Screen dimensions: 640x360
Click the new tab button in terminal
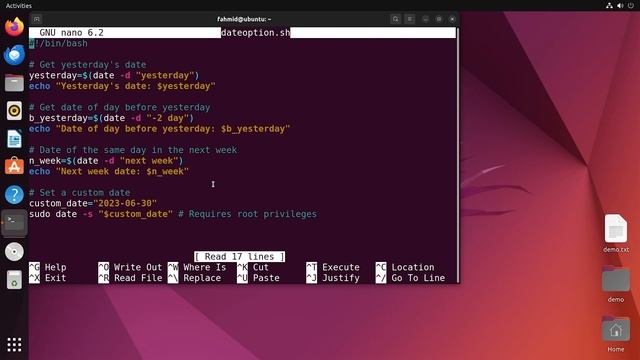[37, 19]
